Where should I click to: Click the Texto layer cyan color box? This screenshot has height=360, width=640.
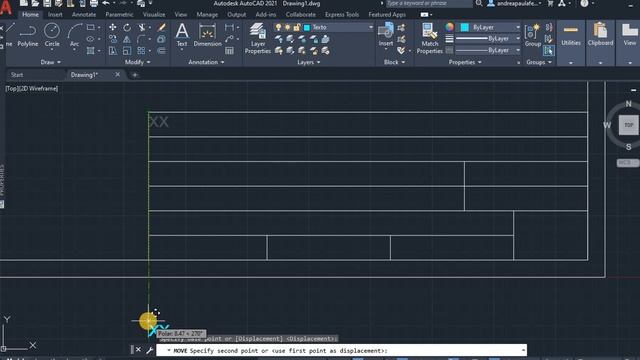coord(307,27)
